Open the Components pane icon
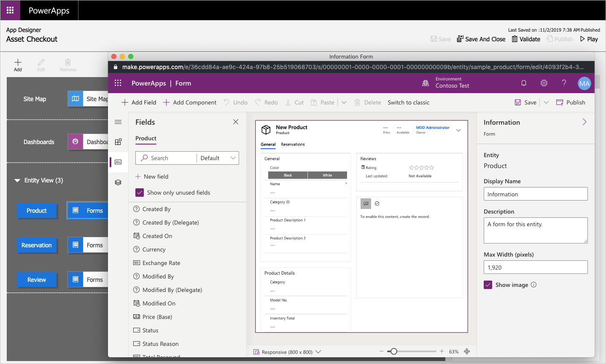 point(118,142)
